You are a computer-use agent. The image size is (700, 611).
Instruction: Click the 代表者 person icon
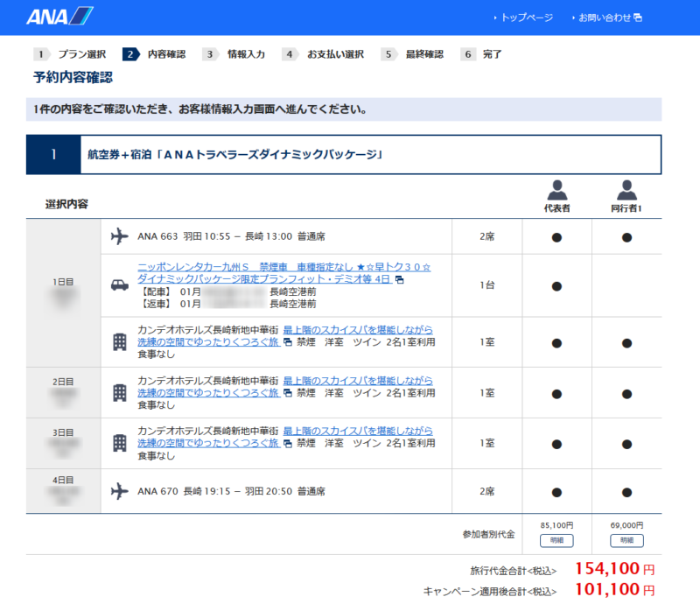point(556,190)
